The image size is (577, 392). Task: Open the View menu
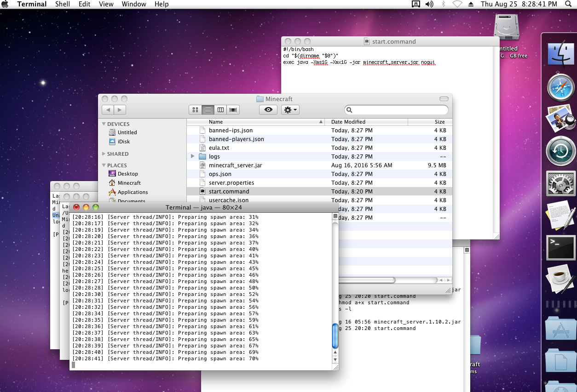[106, 4]
